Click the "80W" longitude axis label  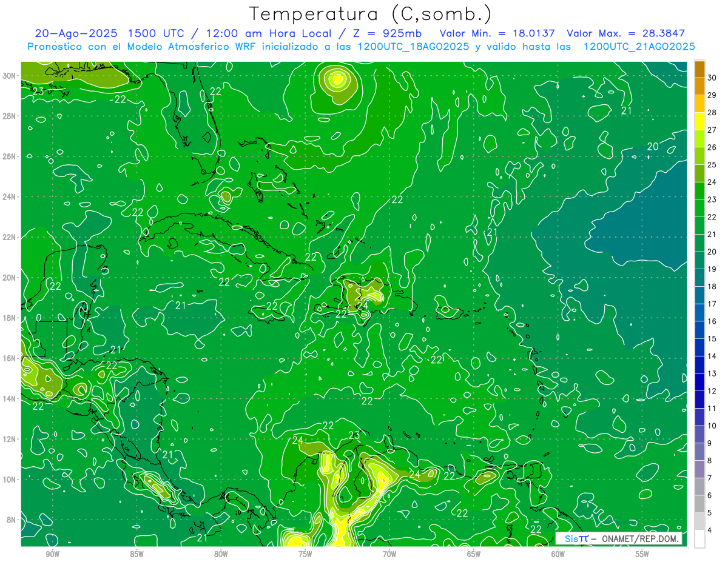tap(221, 554)
